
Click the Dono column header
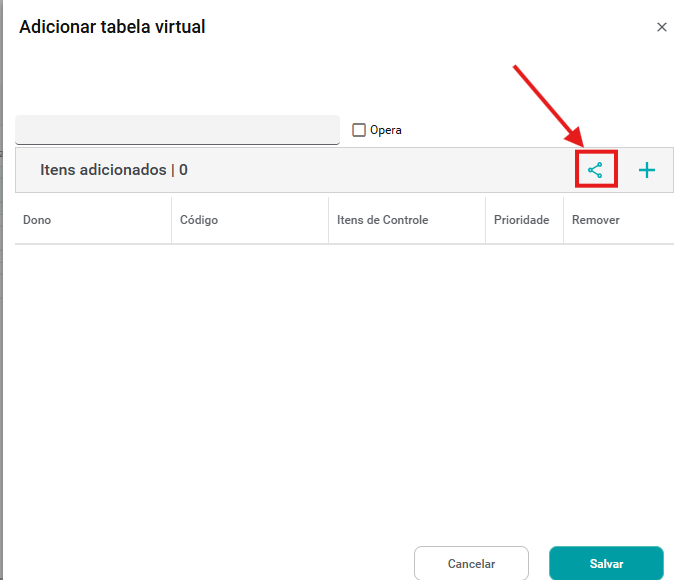(37, 220)
